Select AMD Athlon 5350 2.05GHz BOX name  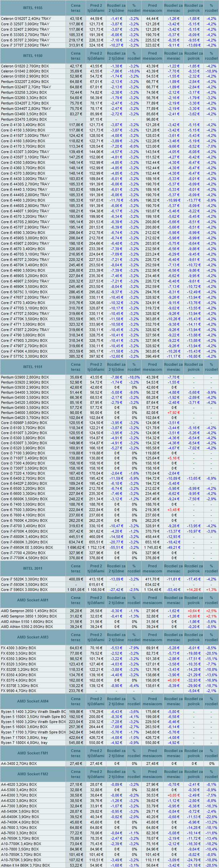pos(27,627)
